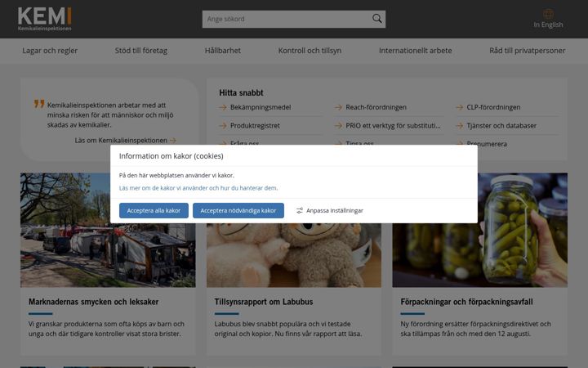Open the Produktregistret quick link

pos(255,126)
